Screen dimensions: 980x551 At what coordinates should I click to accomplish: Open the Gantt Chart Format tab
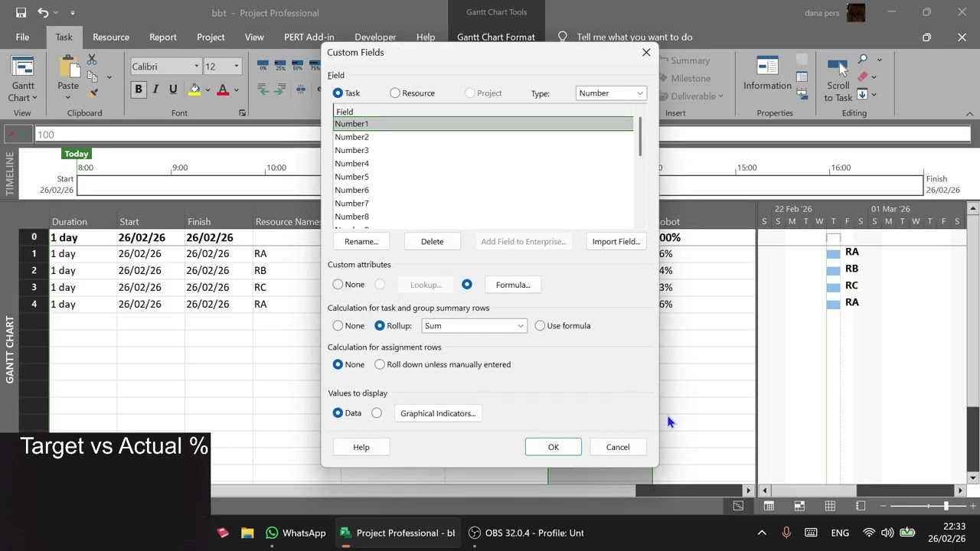(496, 37)
